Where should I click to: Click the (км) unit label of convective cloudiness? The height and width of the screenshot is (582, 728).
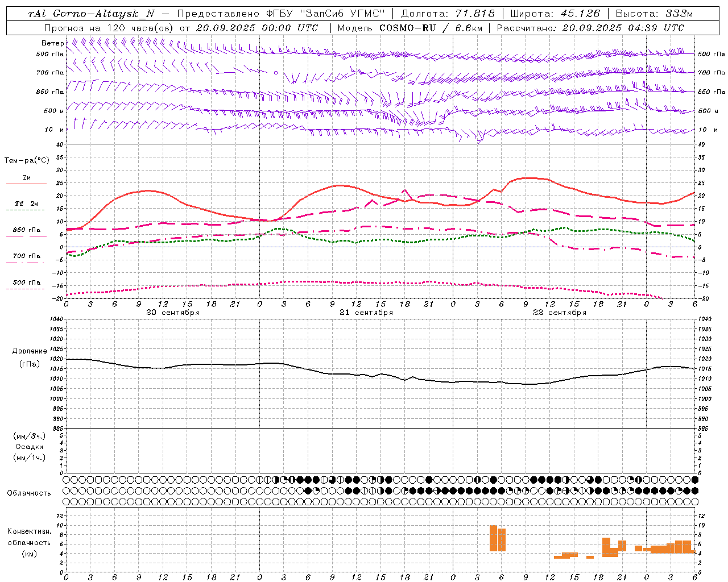pyautogui.click(x=30, y=554)
